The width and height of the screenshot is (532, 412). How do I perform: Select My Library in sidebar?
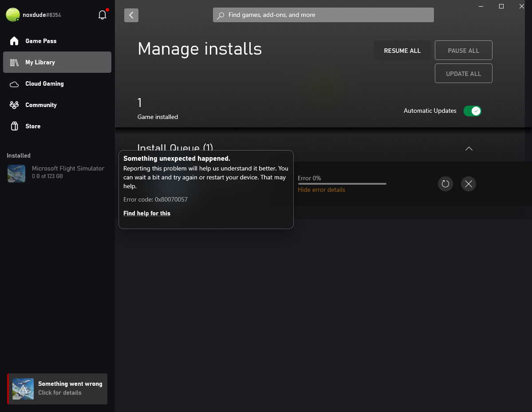(40, 62)
